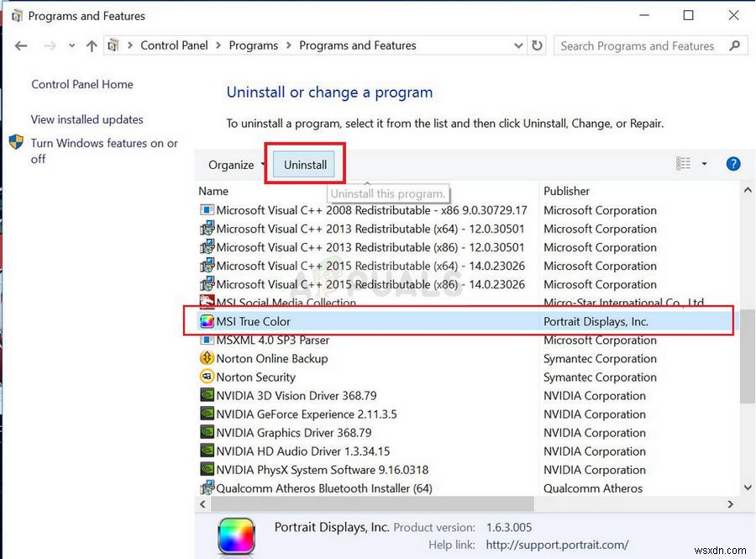This screenshot has width=756, height=559.
Task: Click the Forward navigation arrow
Action: pyautogui.click(x=50, y=46)
